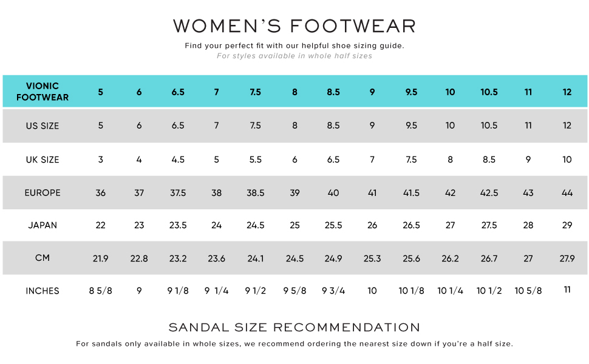The height and width of the screenshot is (364, 589).
Task: Click the Vionic Footwear header cell
Action: tap(43, 92)
